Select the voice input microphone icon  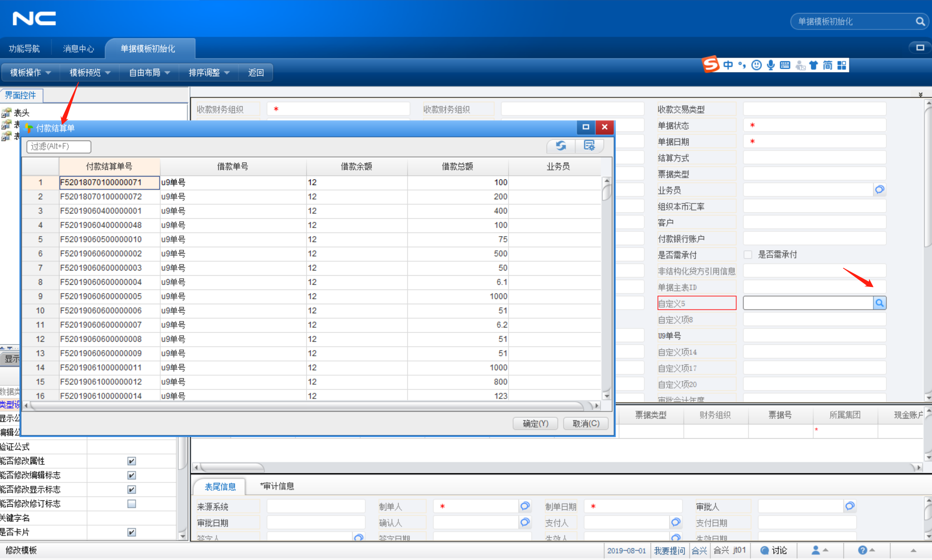click(771, 65)
